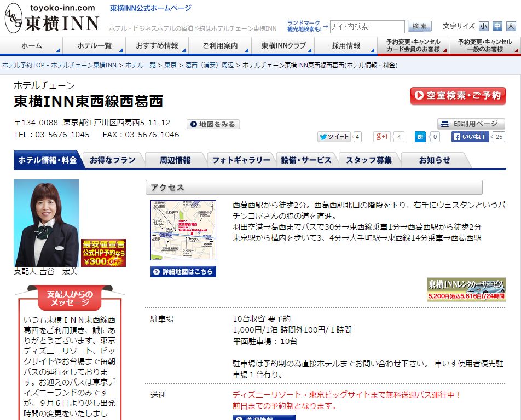Image resolution: width=521 pixels, height=420 pixels.
Task: Switch to the フォトギャラリー tab
Action: tap(241, 160)
